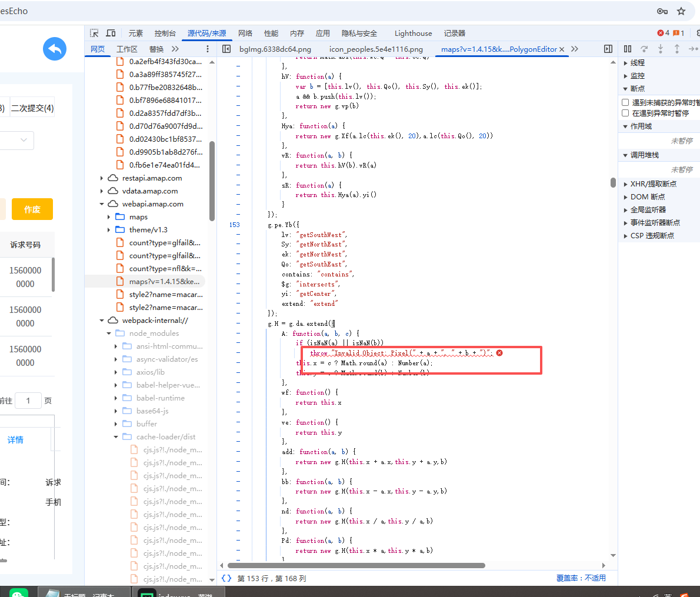Open the Lighthouse tab
The width and height of the screenshot is (700, 597).
(x=413, y=34)
